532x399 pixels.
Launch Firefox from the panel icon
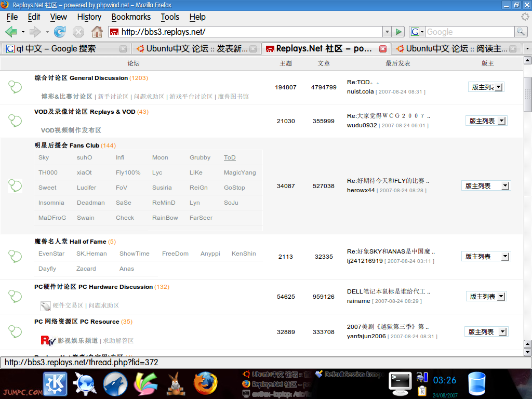point(205,383)
